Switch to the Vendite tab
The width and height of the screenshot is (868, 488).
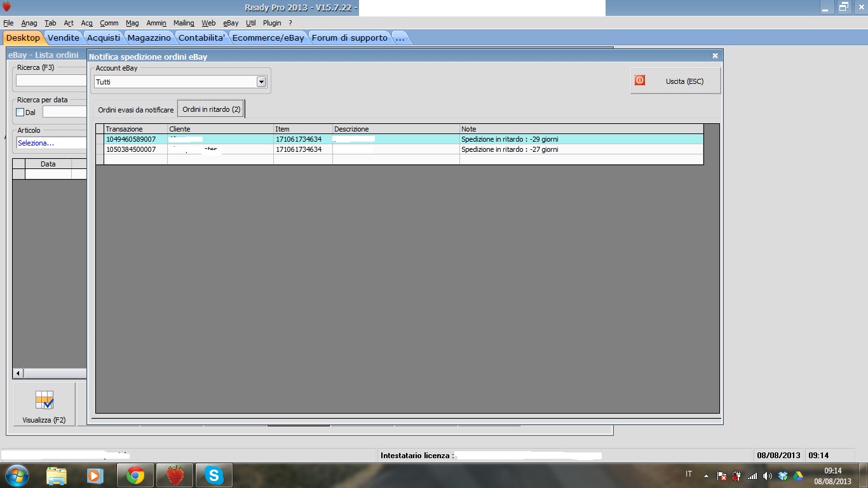(x=64, y=38)
